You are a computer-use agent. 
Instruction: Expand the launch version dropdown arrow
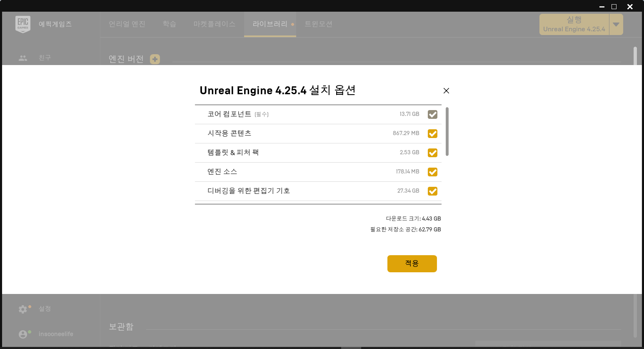click(616, 25)
